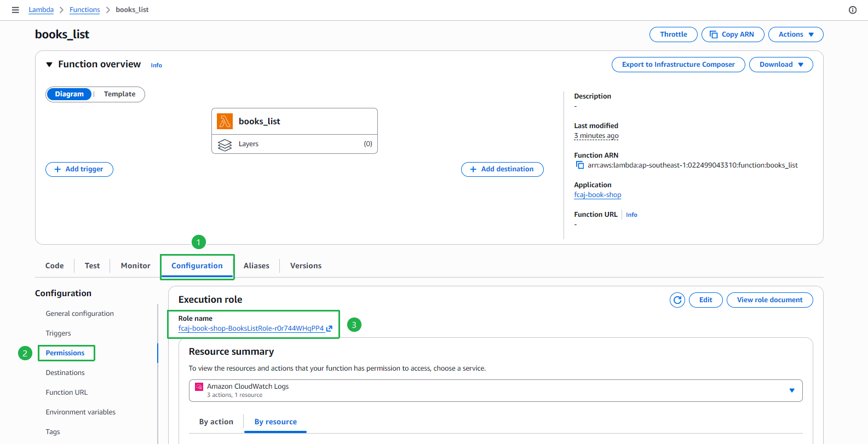Click the Copy ARN button
The width and height of the screenshot is (868, 444).
pyautogui.click(x=733, y=34)
